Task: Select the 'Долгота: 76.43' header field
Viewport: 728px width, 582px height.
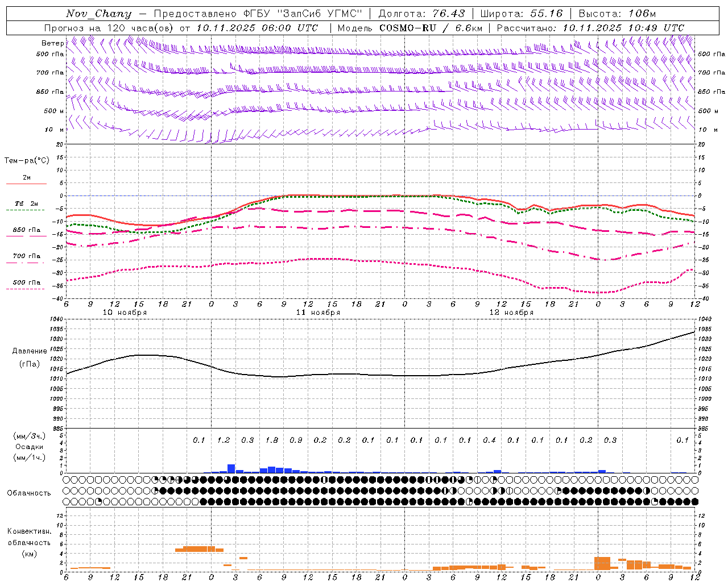Action: 421,14
